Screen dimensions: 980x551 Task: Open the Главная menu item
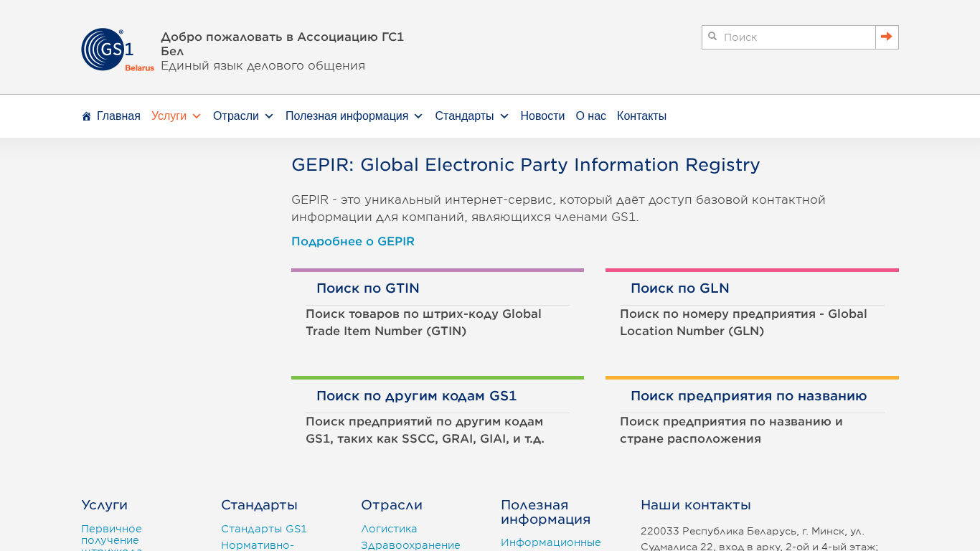tap(118, 116)
